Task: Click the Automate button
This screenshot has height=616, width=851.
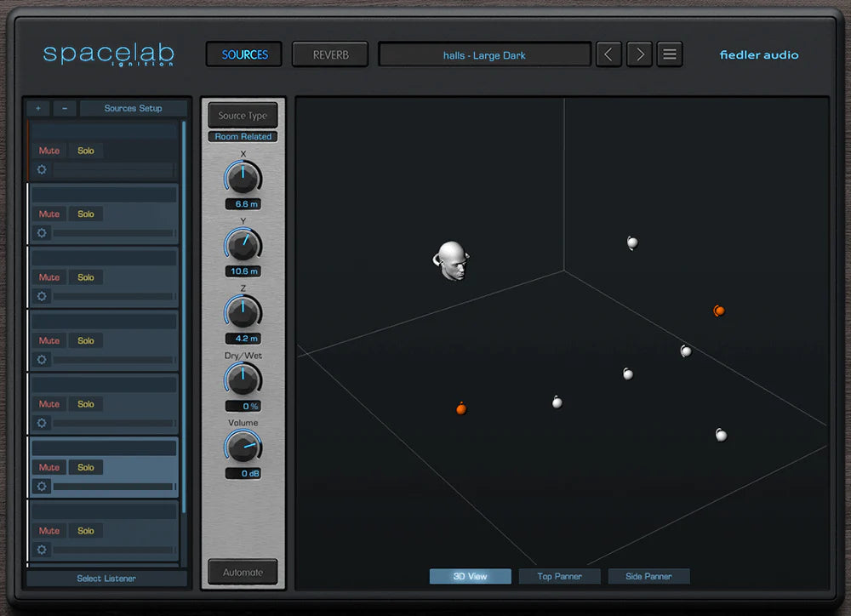Action: point(243,572)
